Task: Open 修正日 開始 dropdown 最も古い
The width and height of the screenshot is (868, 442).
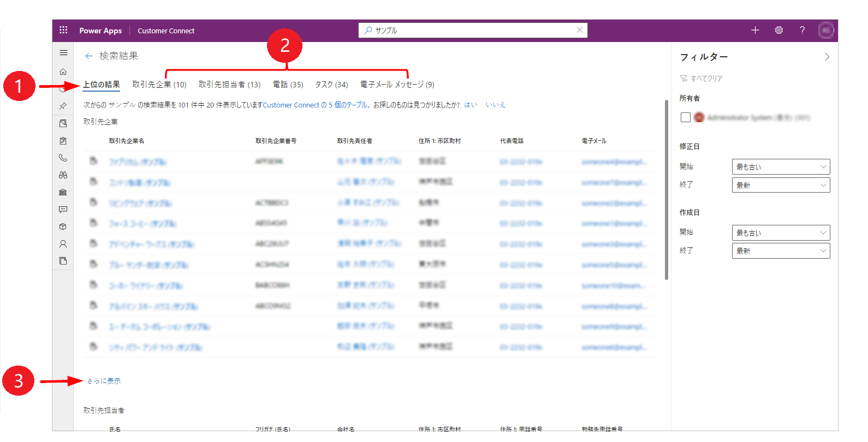Action: [781, 167]
